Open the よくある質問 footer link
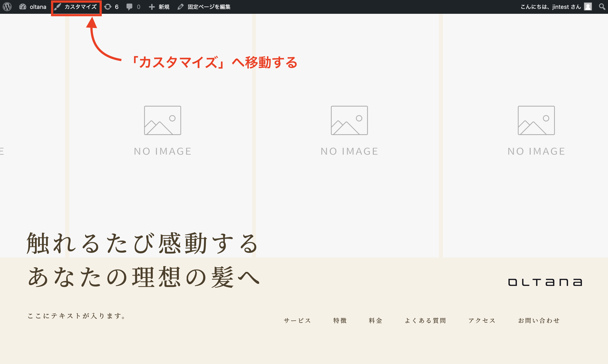The height and width of the screenshot is (364, 608). pyautogui.click(x=426, y=320)
